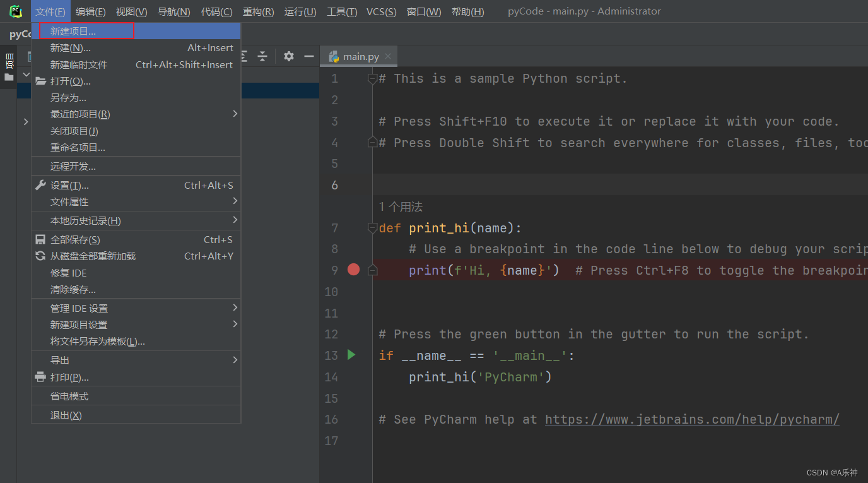This screenshot has height=483, width=868.
Task: Expand the collapsed tree node in project panel
Action: (25, 121)
